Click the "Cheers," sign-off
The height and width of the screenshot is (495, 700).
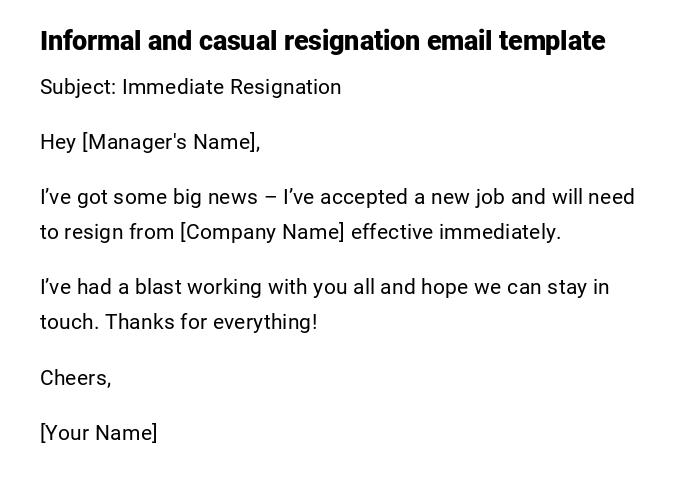click(x=76, y=378)
